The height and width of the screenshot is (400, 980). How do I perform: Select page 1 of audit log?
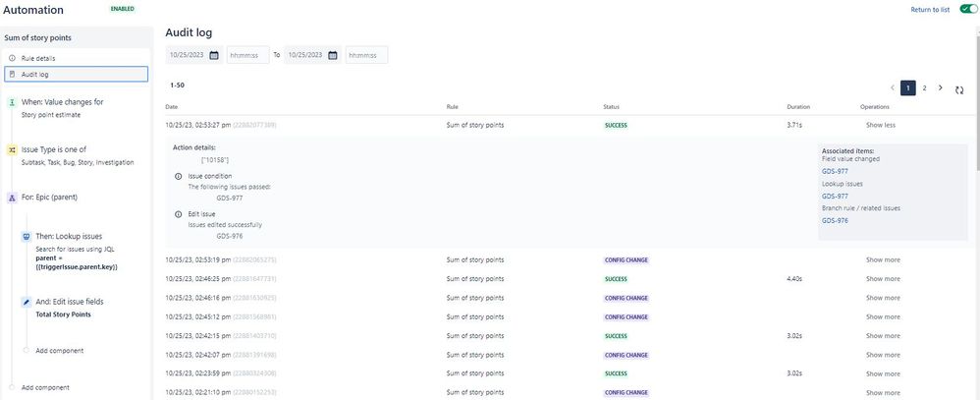tap(908, 88)
